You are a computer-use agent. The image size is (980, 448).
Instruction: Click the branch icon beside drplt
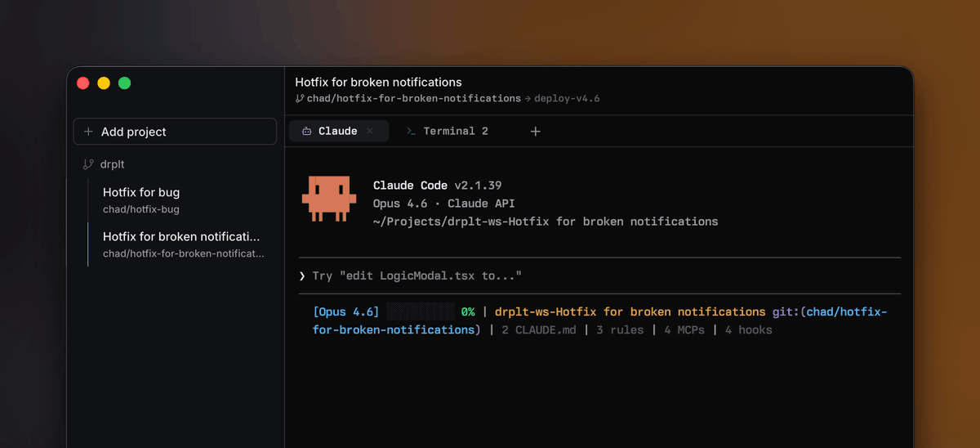88,164
